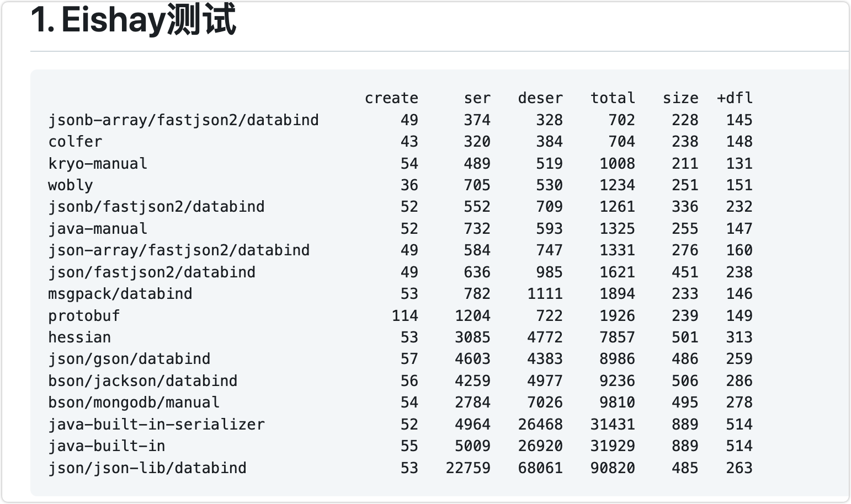Click 'json-array/fastjson2/databind' row label
Screen dimensions: 851x504
click(179, 250)
